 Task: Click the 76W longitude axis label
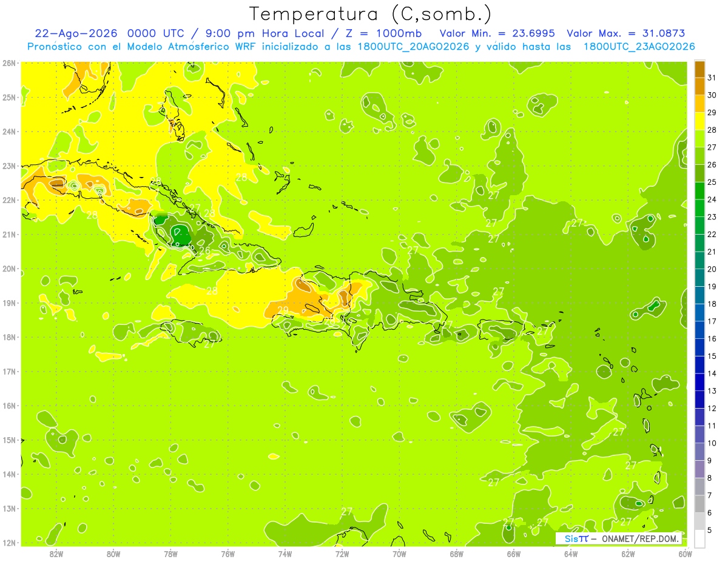(228, 554)
